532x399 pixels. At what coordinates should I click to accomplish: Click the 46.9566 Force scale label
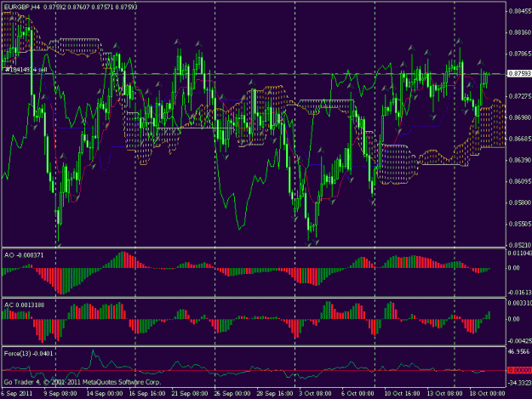point(518,352)
